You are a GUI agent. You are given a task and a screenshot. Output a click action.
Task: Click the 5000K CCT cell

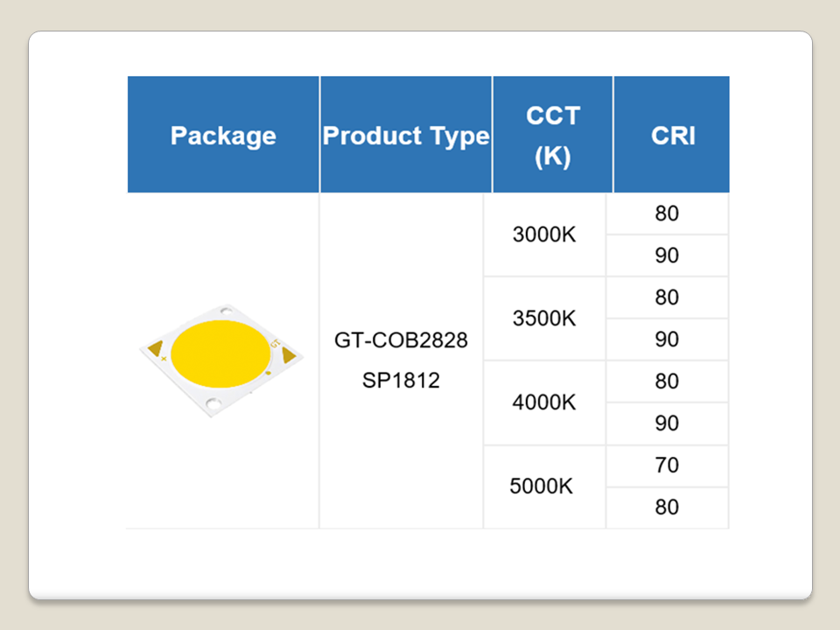pos(542,486)
